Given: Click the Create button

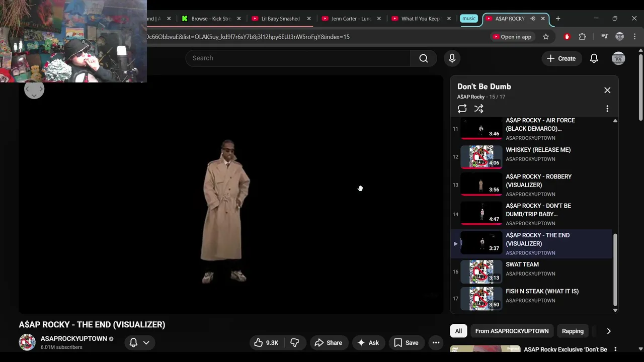Looking at the screenshot, I should coord(561,58).
